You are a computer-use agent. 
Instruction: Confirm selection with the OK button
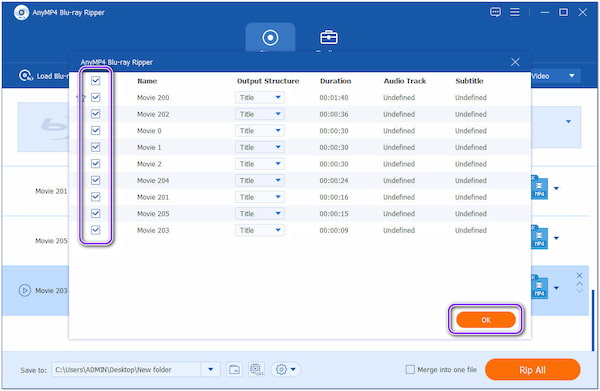[486, 319]
